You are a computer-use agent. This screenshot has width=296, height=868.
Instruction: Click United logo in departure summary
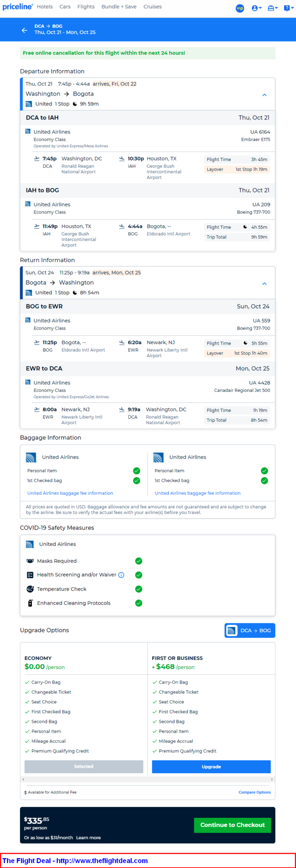tap(29, 104)
